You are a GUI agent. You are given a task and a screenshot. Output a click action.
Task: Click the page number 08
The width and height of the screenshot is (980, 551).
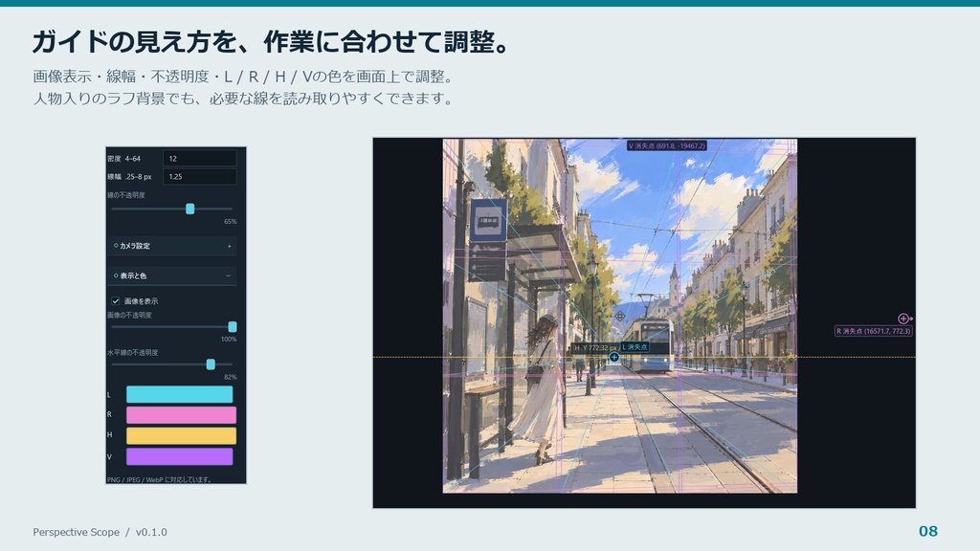click(x=928, y=531)
